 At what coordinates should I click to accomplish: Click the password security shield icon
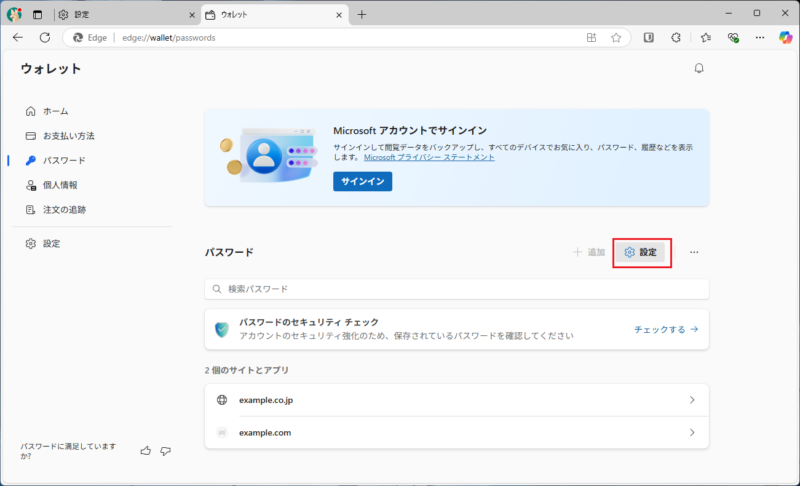click(x=222, y=329)
